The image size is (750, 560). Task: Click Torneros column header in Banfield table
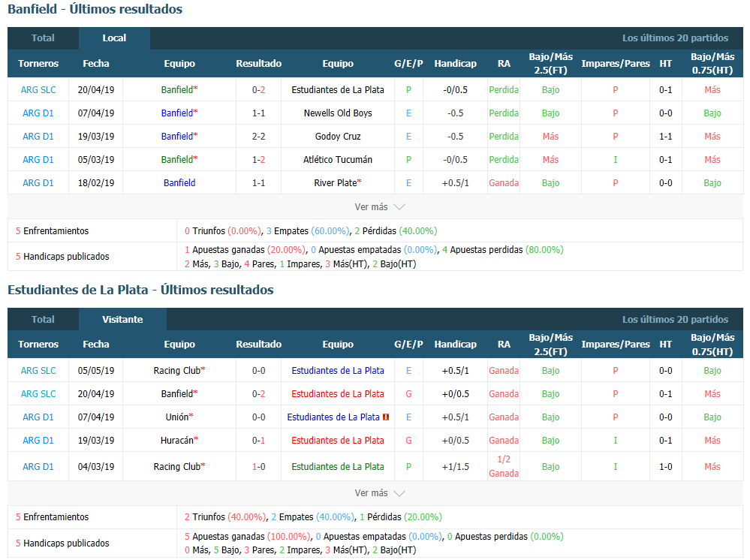point(38,64)
